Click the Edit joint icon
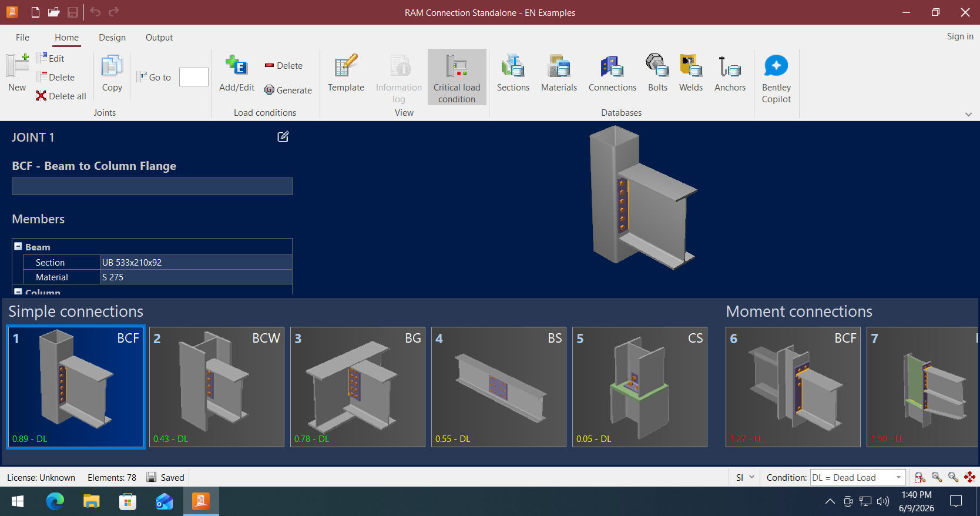Screen dimensions: 980x516 point(51,58)
